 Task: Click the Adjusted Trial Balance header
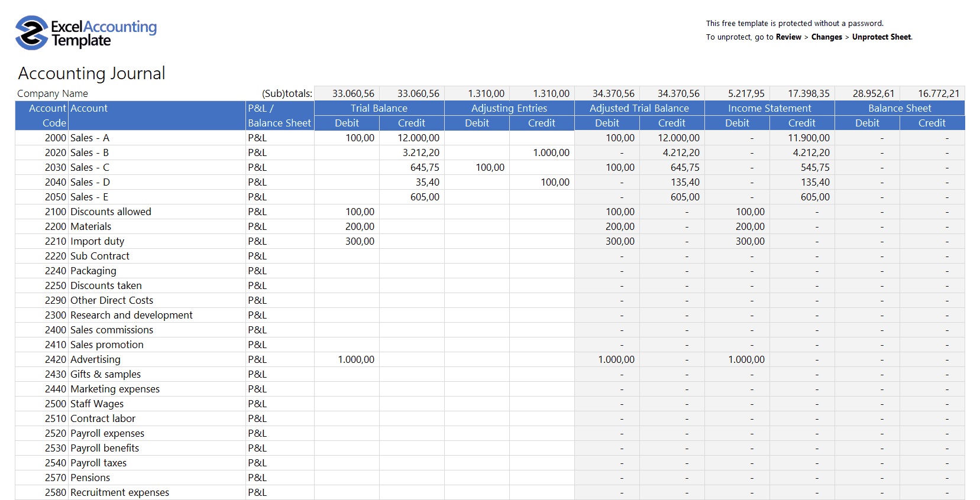639,108
